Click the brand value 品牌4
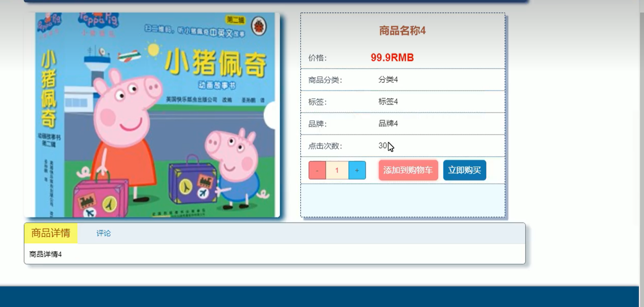Screen dimensions: 644x307 (x=388, y=123)
